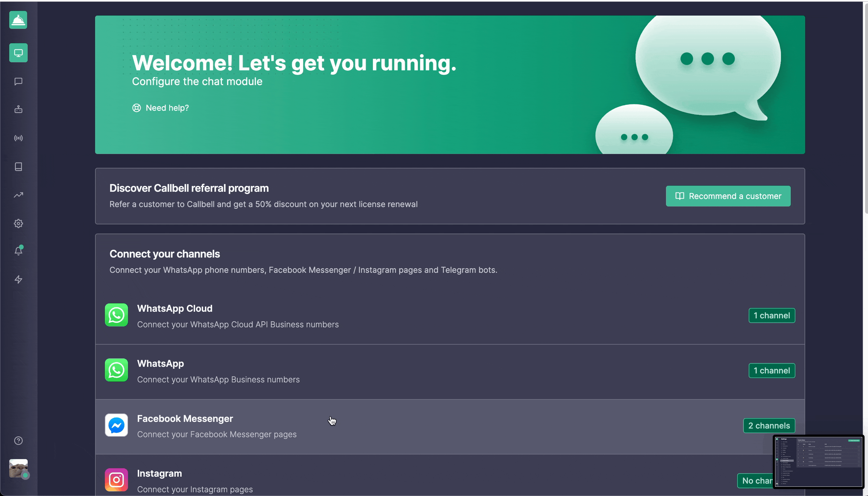Click the lifebuoy icon beside Need help
868x496 pixels.
click(137, 108)
